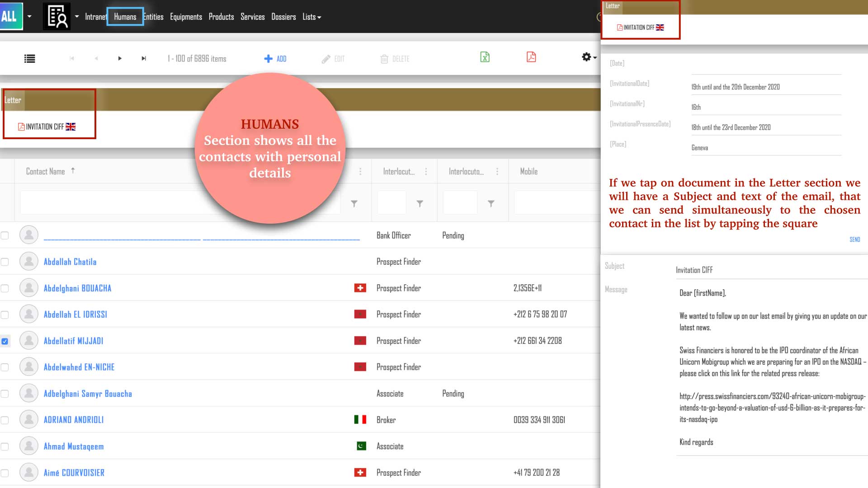
Task: Click the filter funnel under Contact Name
Action: pos(354,204)
